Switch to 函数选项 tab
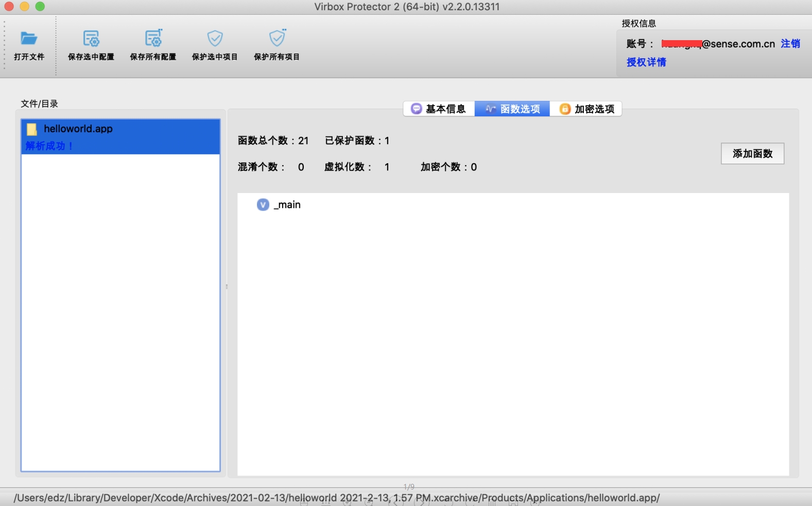Image resolution: width=812 pixels, height=506 pixels. click(512, 109)
